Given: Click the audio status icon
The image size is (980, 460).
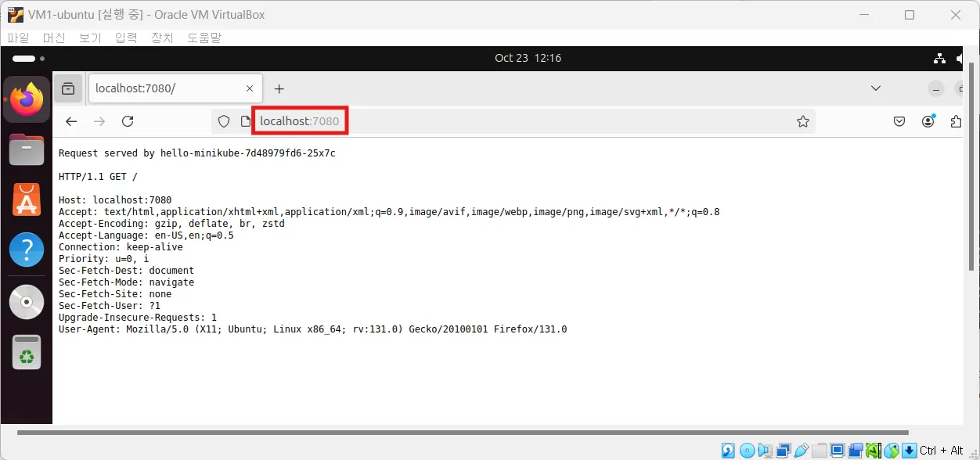Looking at the screenshot, I should click(765, 451).
